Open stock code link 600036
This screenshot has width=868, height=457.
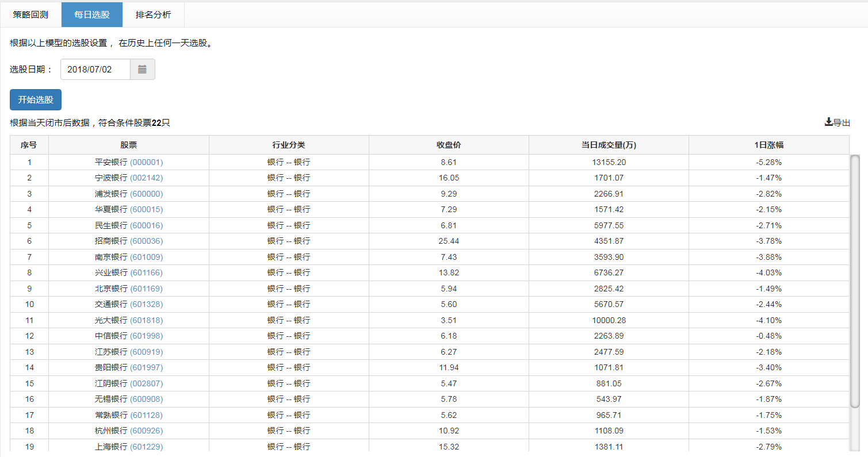(x=147, y=241)
